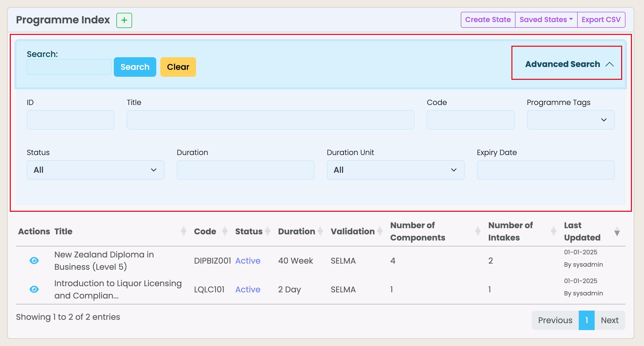Select page 1 in pagination
This screenshot has height=346, width=644.
587,320
